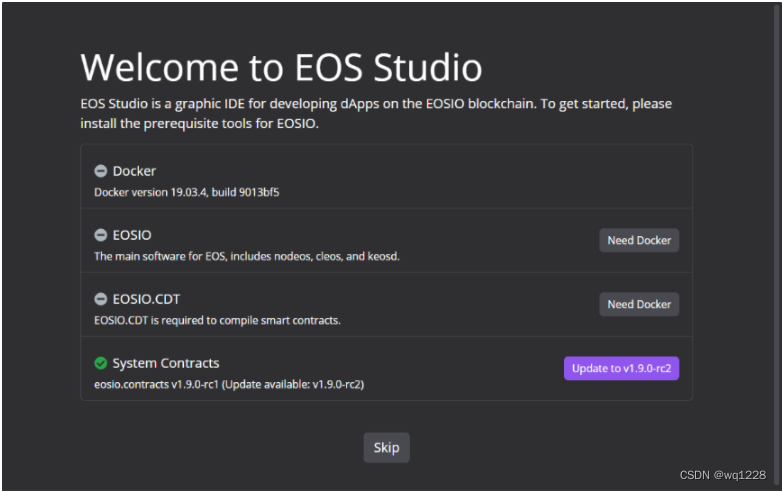Screen dimensions: 782x491
Task: Select the "EOSIO.CDT" row title
Action: [x=146, y=299]
